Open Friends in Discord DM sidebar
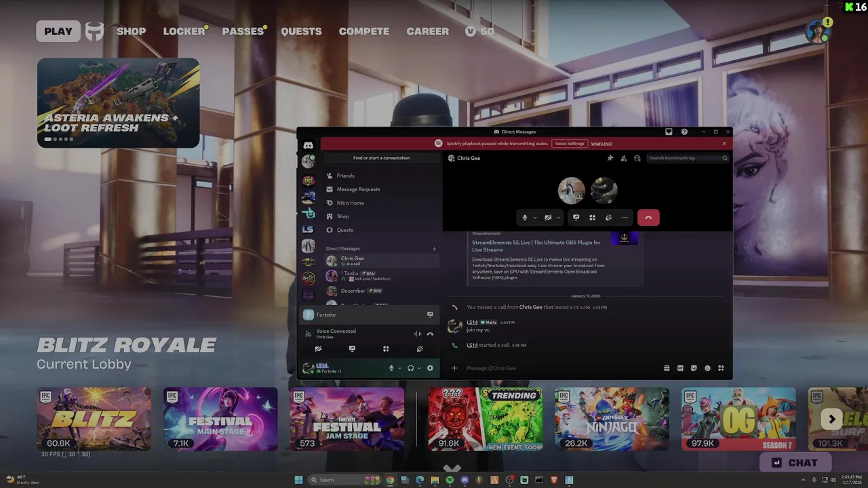 pyautogui.click(x=381, y=176)
